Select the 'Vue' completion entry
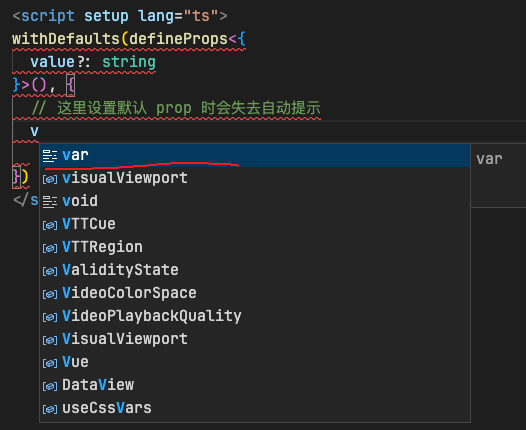Viewport: 526px width, 430px height. [255, 362]
